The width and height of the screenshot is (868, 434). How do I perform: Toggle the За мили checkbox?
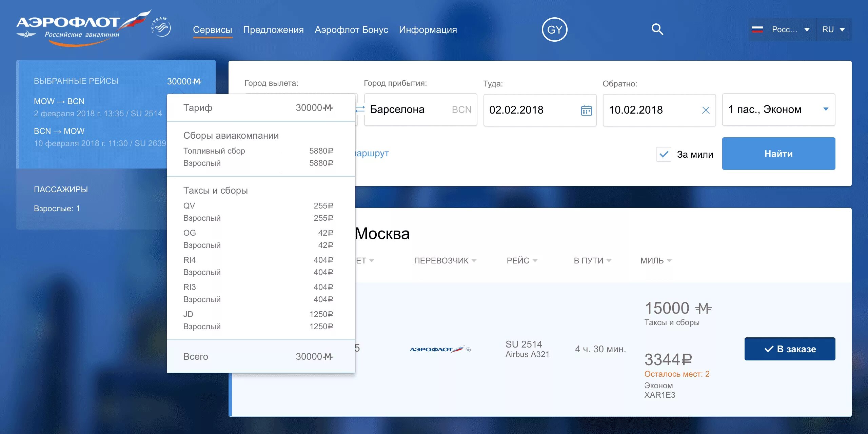coord(664,154)
